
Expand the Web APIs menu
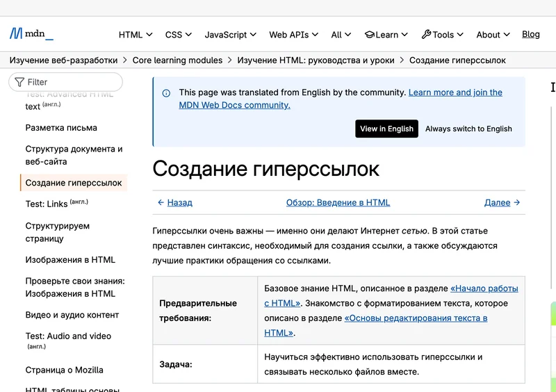point(293,35)
